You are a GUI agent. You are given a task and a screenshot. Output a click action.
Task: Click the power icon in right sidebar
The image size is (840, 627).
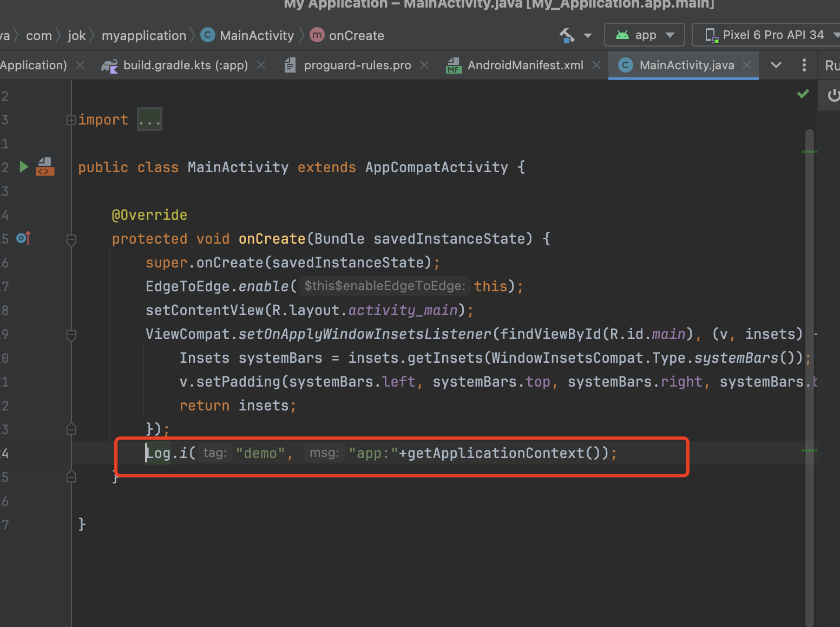[833, 95]
